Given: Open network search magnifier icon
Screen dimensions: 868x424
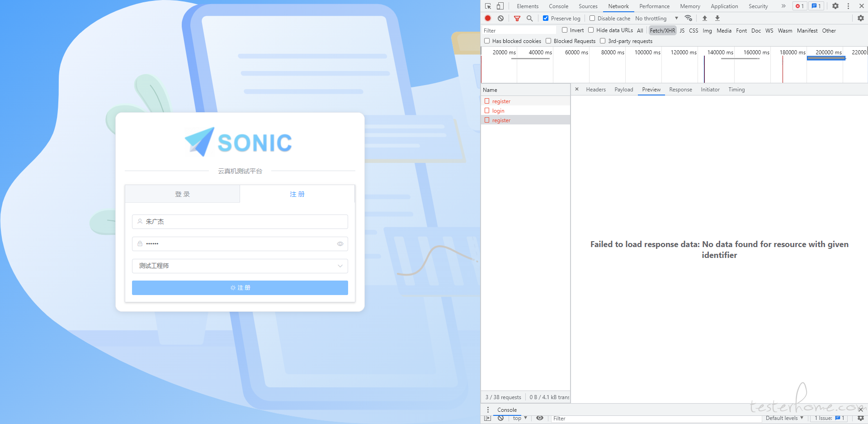Looking at the screenshot, I should [x=530, y=18].
